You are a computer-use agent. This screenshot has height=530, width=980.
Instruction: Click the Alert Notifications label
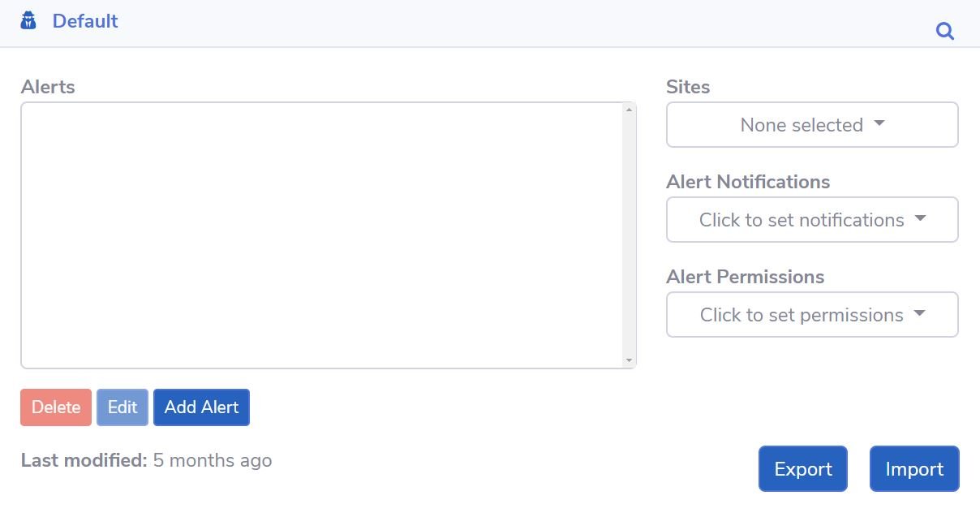coord(748,182)
